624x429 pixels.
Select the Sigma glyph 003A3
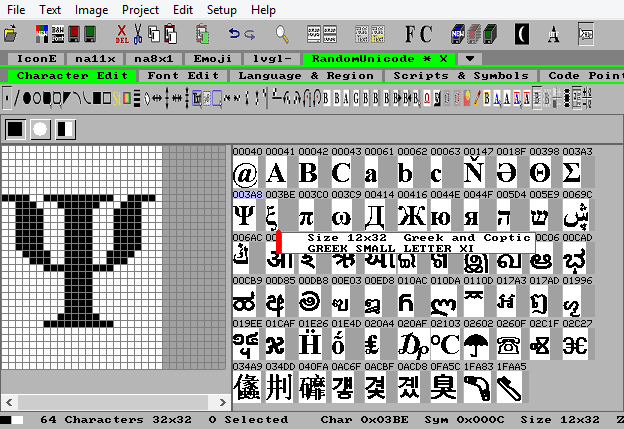tap(571, 172)
